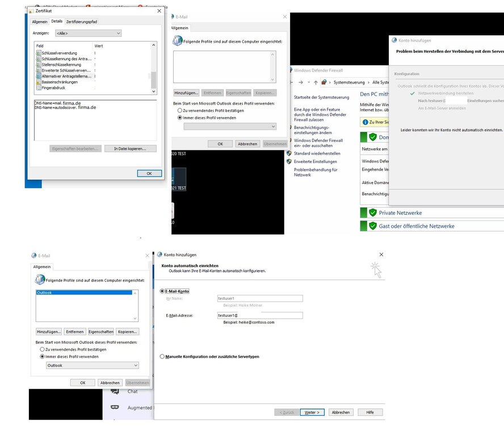The height and width of the screenshot is (426, 504).
Task: Click the E-Mail-Adresse input field
Action: coord(259,315)
